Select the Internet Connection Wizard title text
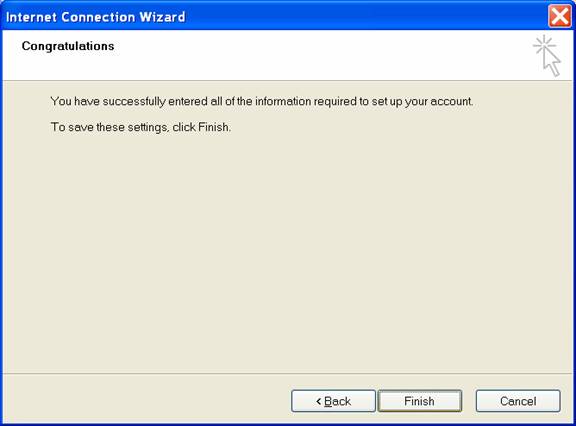This screenshot has width=576, height=426. (96, 17)
